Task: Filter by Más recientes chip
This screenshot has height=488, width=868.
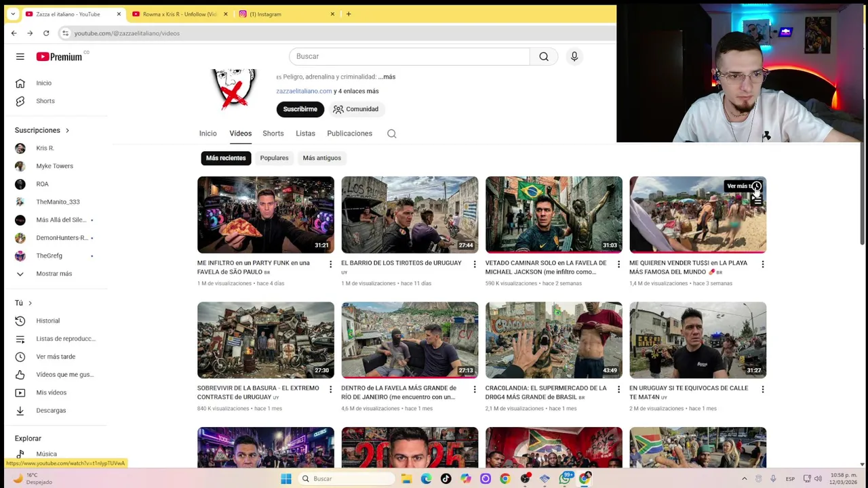Action: click(226, 158)
